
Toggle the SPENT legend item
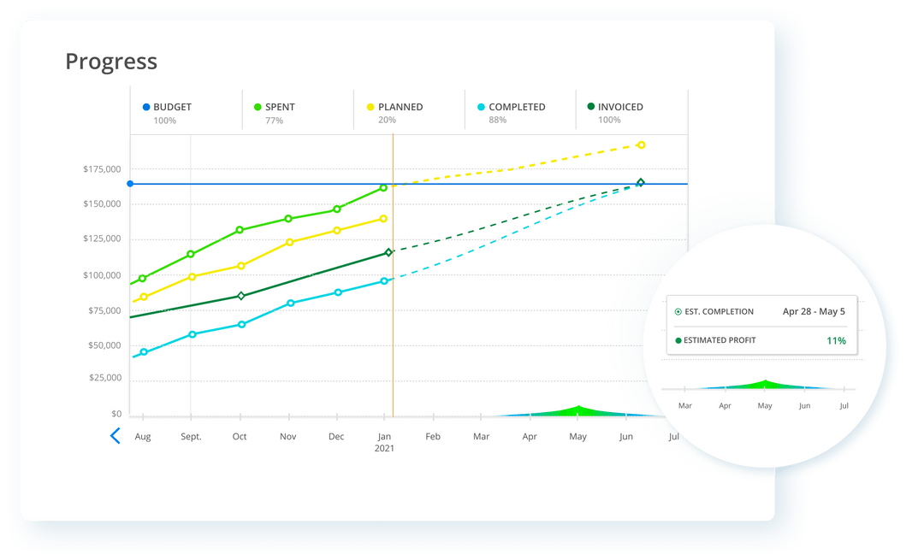tap(275, 107)
